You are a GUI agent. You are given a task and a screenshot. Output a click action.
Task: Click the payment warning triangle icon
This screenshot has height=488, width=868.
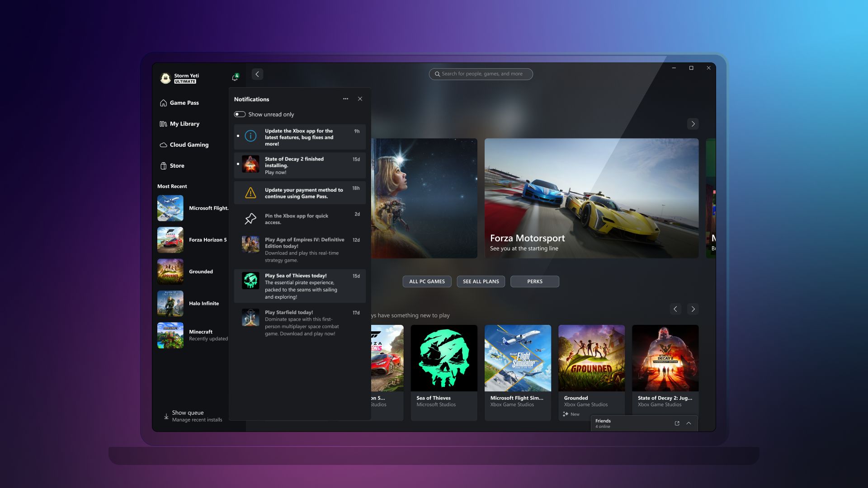(250, 193)
